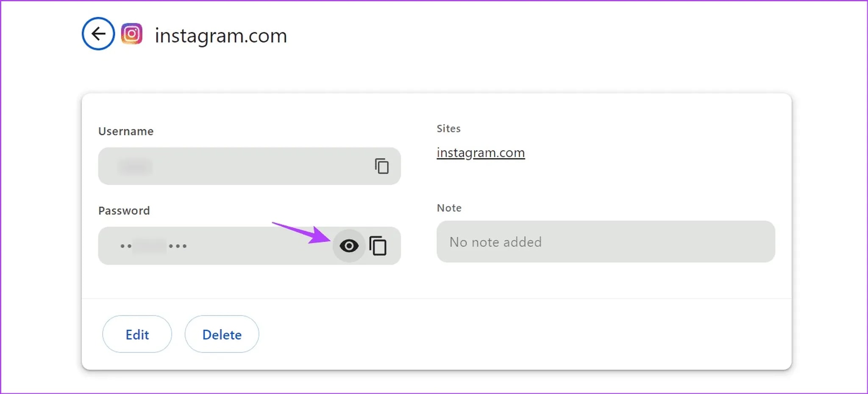868x394 pixels.
Task: Copy the username with the copy icon
Action: [381, 166]
